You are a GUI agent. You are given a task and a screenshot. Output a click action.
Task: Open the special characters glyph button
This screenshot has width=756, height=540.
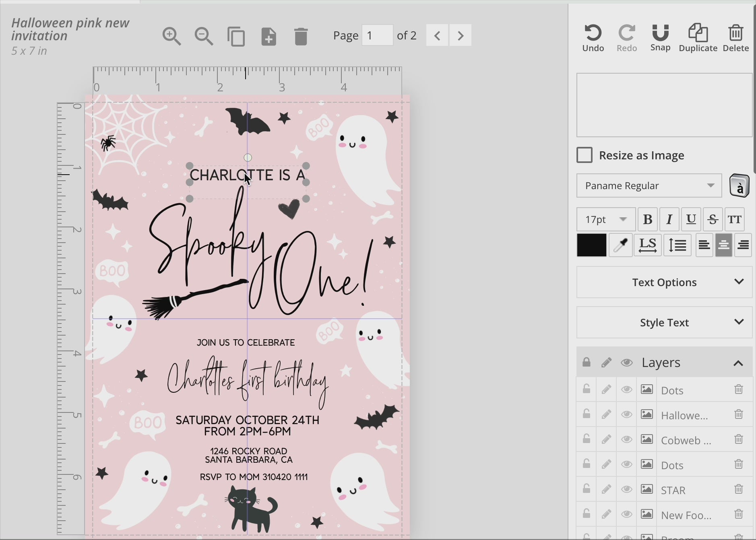739,186
